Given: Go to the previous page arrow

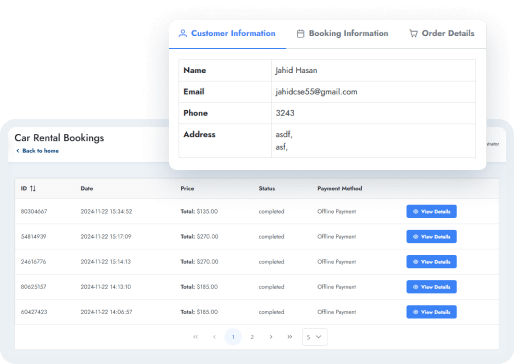Looking at the screenshot, I should [x=214, y=337].
